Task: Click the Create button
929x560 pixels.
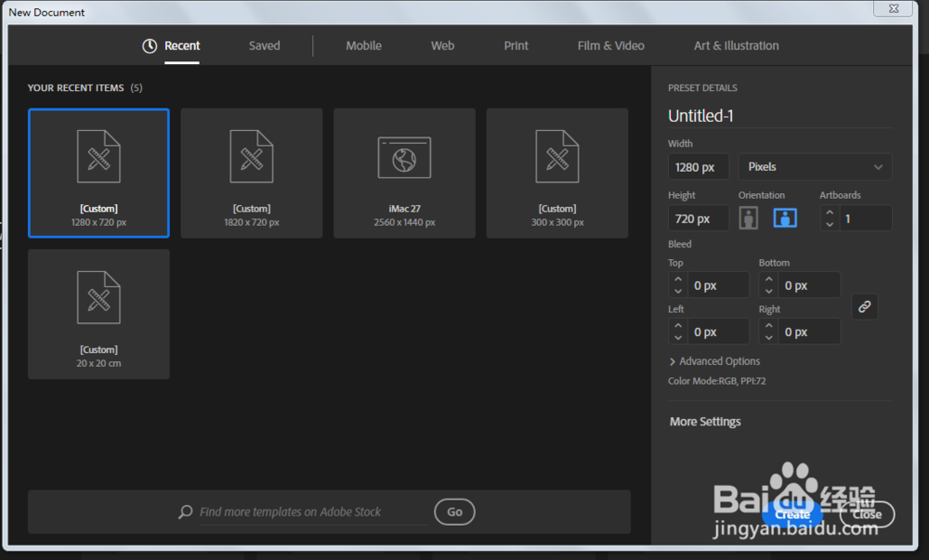Action: tap(792, 514)
